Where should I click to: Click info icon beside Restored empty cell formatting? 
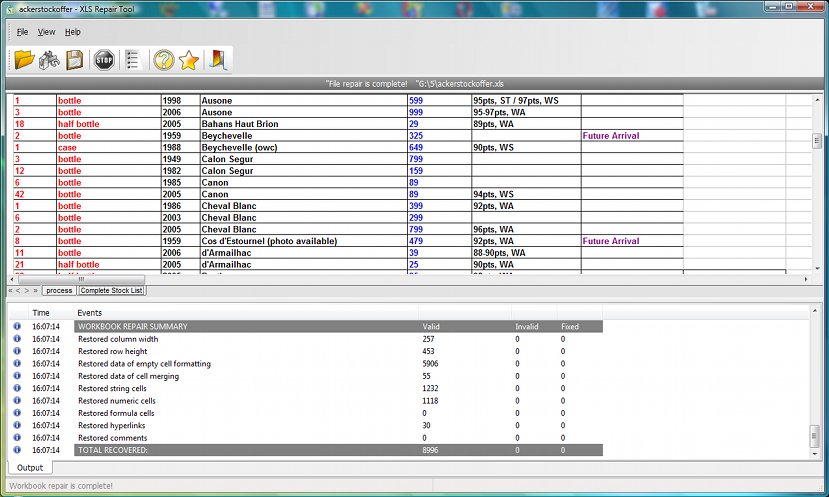17,363
